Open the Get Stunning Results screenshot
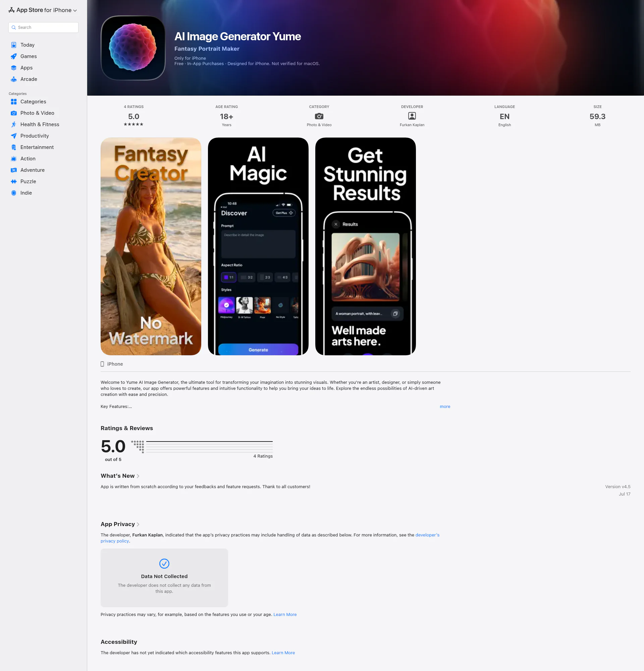Image resolution: width=644 pixels, height=671 pixels. coord(366,247)
